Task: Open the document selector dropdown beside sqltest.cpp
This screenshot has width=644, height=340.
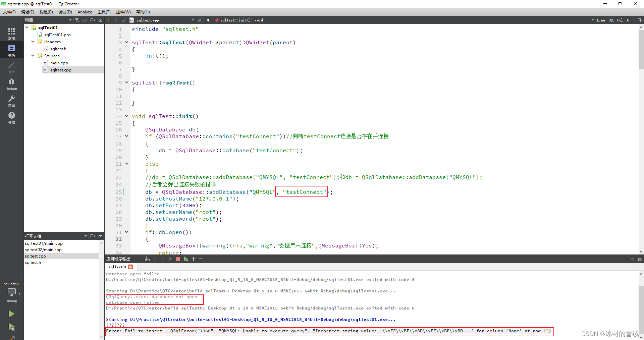Action: 193,20
